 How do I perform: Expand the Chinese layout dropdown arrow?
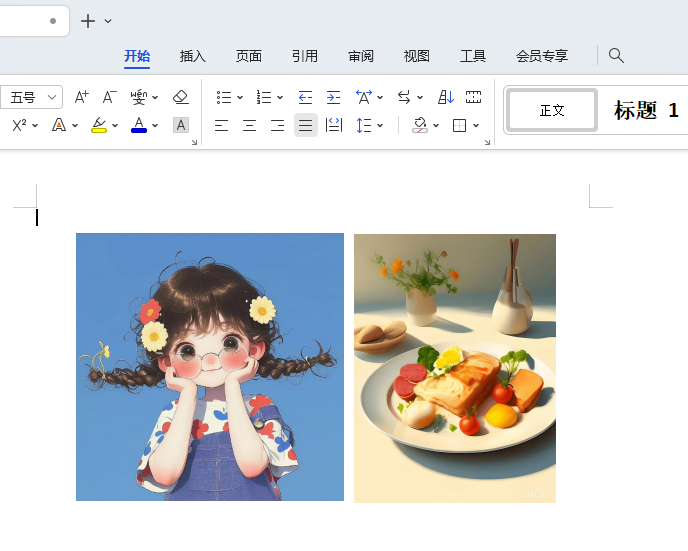pos(380,97)
